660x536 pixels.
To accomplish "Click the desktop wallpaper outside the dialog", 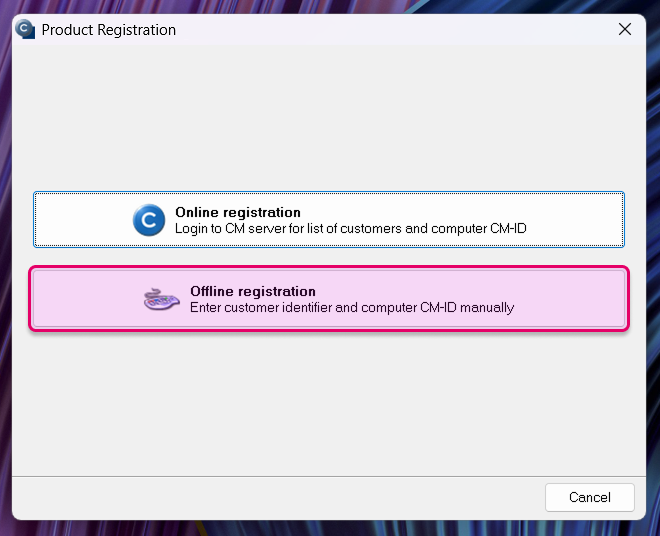I will [x=653, y=269].
